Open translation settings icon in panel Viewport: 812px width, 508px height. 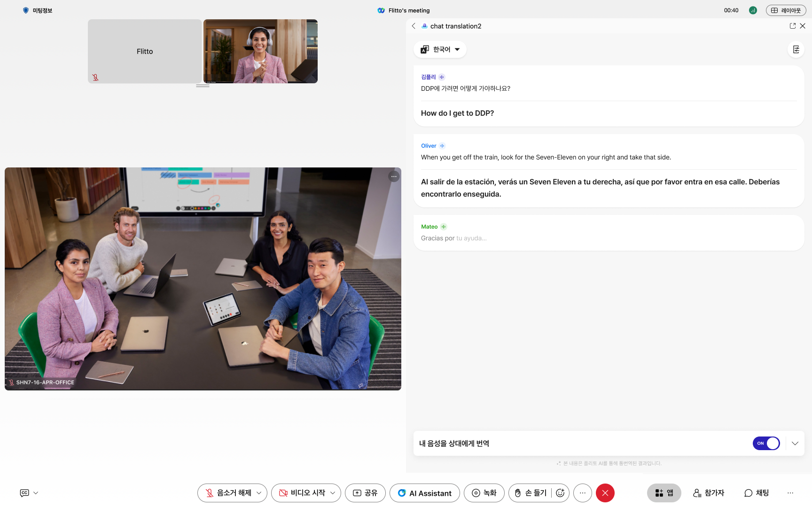(x=796, y=49)
